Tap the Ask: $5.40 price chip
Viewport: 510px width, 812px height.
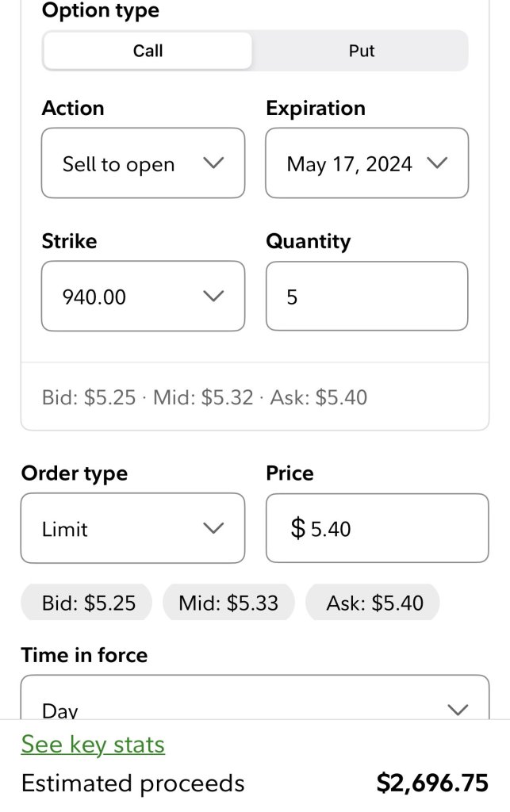point(374,603)
